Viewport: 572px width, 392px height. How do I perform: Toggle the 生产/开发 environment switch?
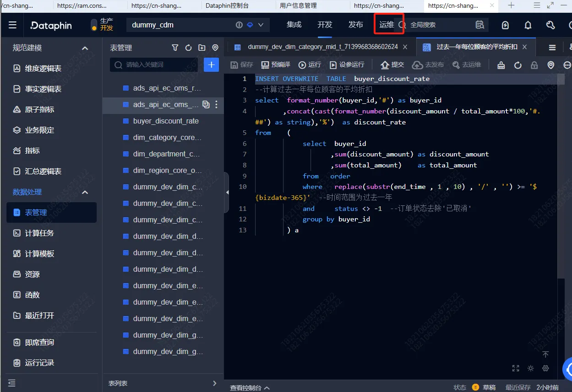click(94, 25)
